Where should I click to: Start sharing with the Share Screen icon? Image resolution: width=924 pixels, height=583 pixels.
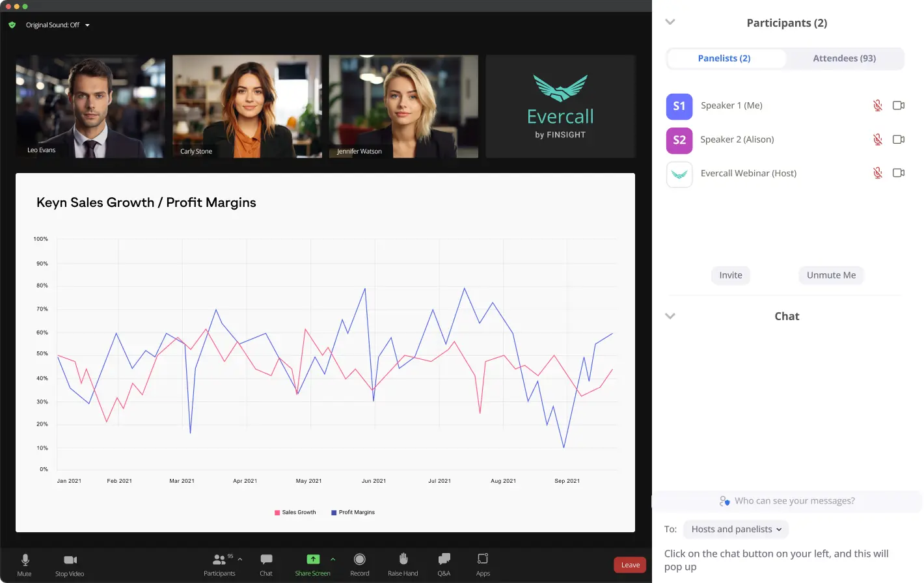click(313, 559)
